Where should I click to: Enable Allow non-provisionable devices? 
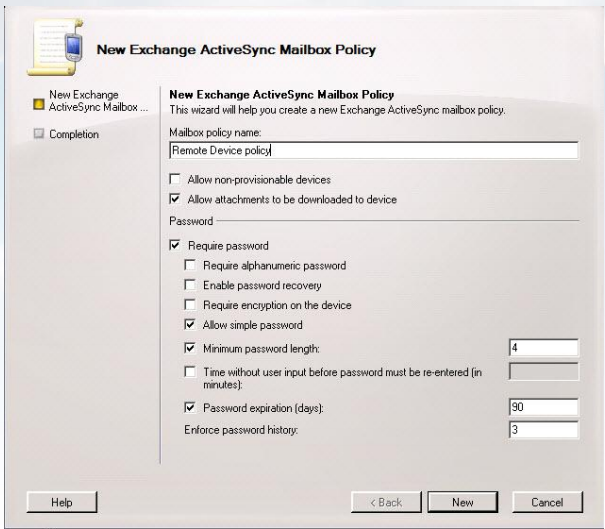[175, 179]
